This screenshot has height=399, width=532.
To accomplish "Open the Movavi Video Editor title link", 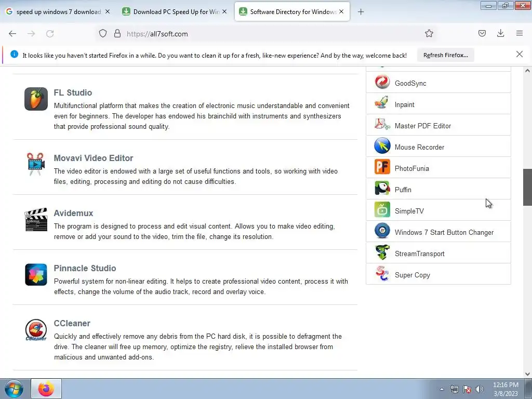I will coord(94,158).
